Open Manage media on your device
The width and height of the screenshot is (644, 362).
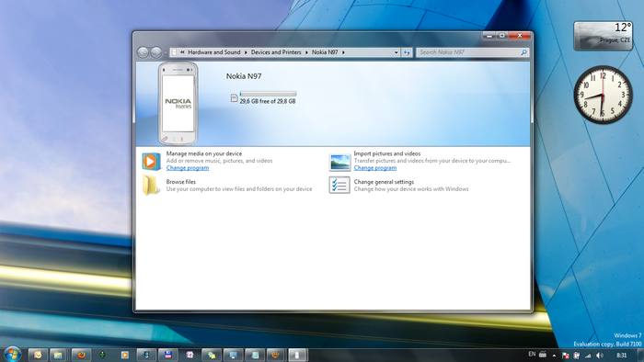203,153
